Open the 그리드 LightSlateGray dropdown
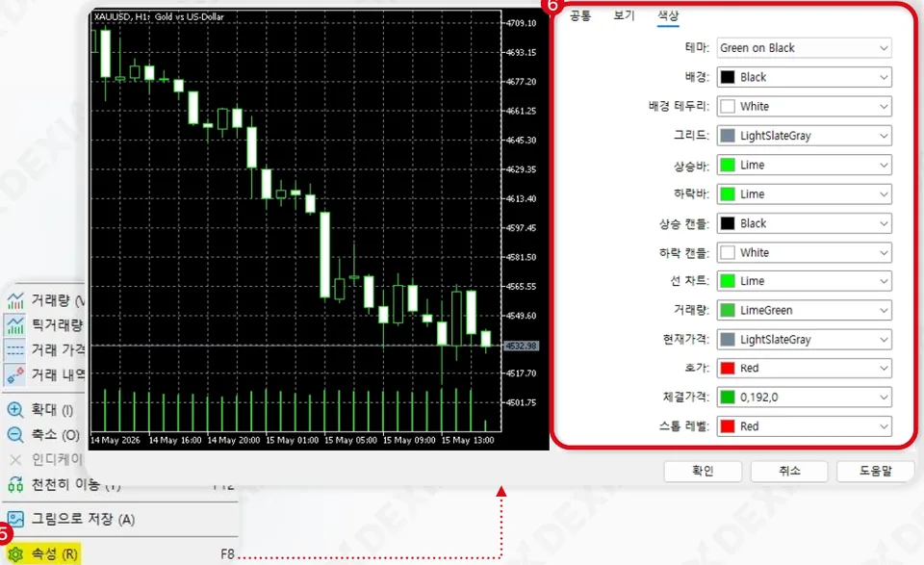Image resolution: width=924 pixels, height=565 pixels. 804,136
